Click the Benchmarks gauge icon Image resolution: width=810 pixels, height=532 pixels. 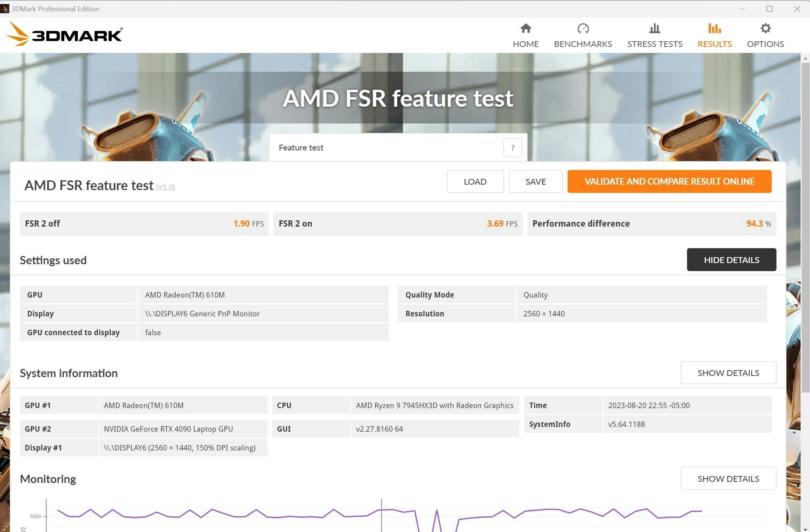(583, 28)
